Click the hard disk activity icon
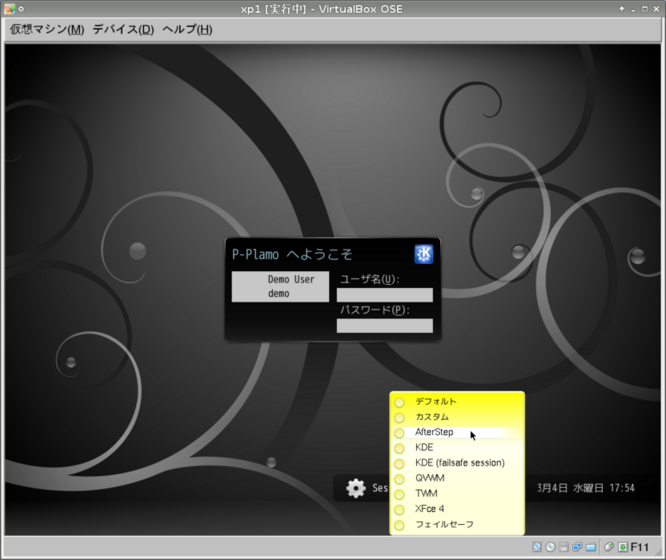 coord(537,547)
